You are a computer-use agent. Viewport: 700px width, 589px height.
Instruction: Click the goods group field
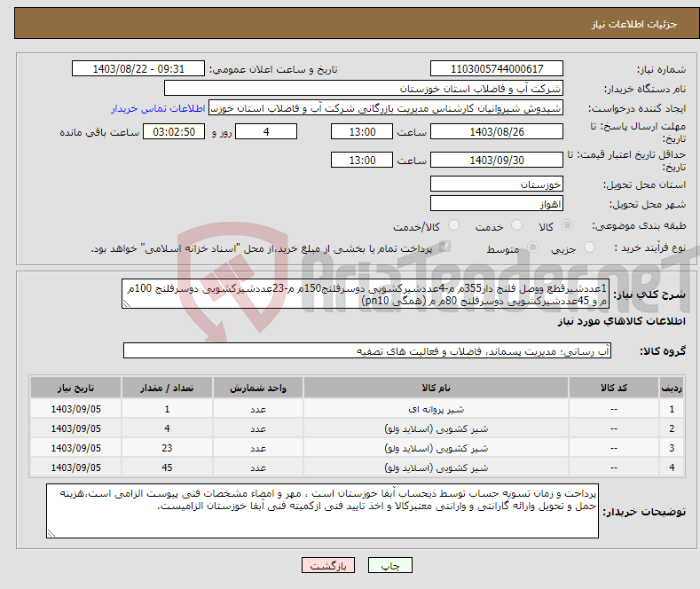[x=367, y=350]
